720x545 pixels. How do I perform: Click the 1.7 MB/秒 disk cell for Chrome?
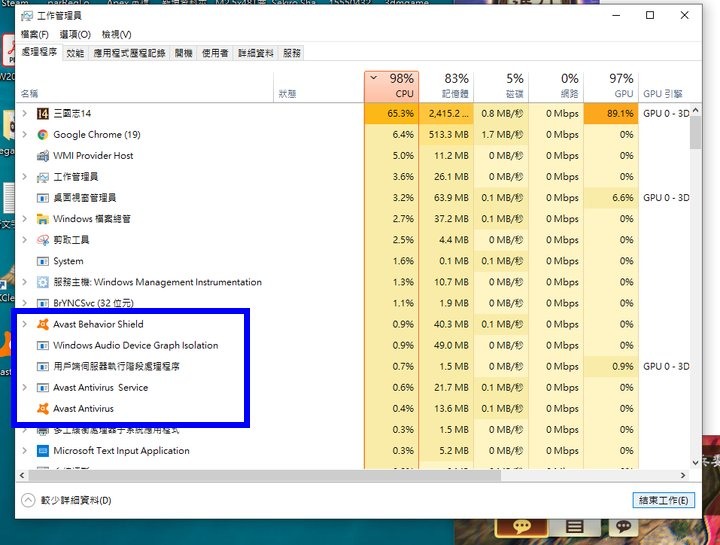pos(501,135)
